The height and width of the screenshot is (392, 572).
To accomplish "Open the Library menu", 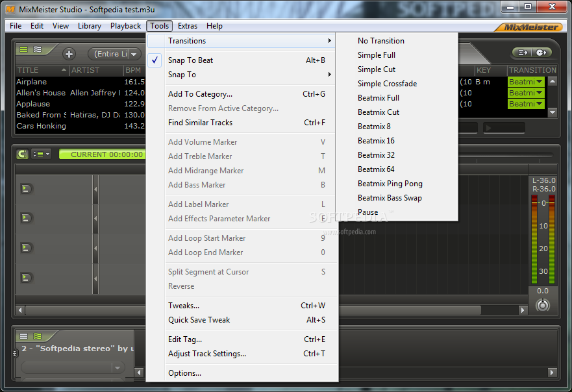I will click(x=90, y=26).
